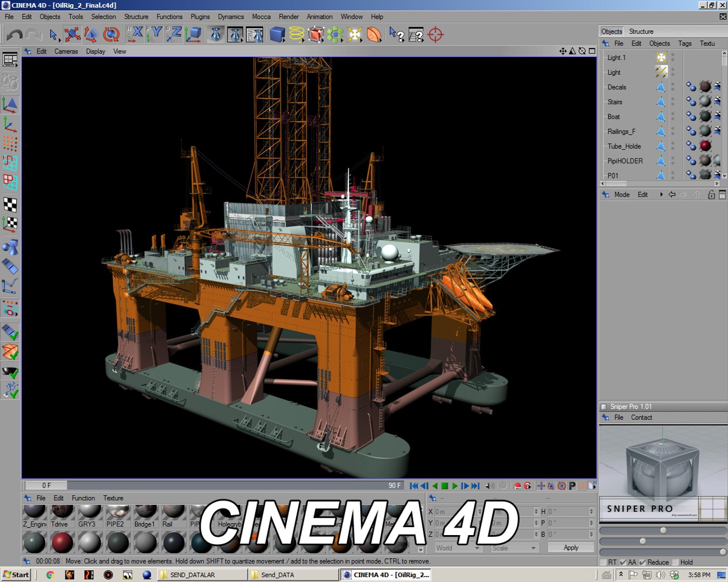Play animation forward
Viewport: 728px width, 582px height.
tap(455, 486)
